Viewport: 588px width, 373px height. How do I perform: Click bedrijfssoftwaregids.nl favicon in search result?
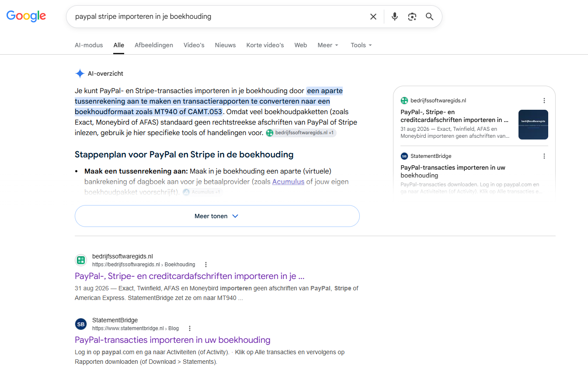click(81, 260)
